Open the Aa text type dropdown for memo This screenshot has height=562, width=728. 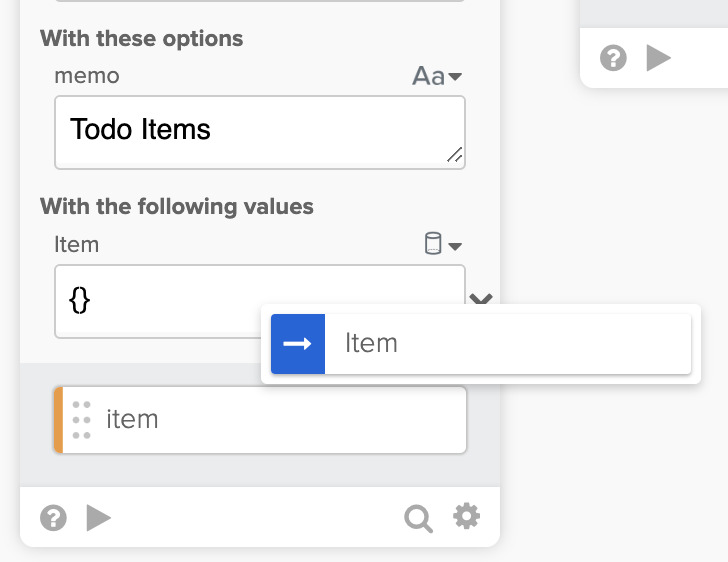click(x=437, y=76)
